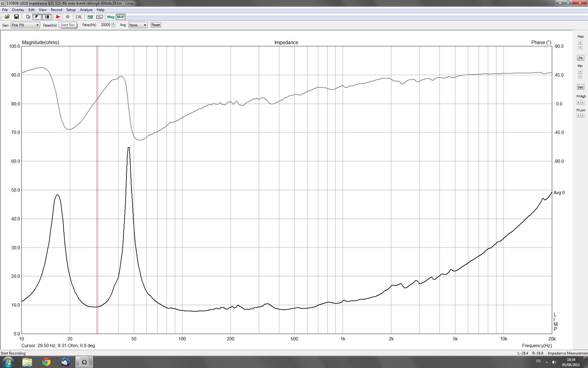Image resolution: width=588 pixels, height=368 pixels.
Task: Open a file with the folder icon
Action: (x=7, y=17)
